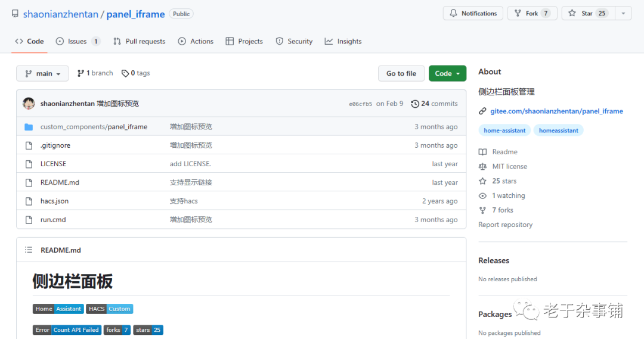Open the main branch selector dropdown
644x339 pixels.
[x=43, y=73]
